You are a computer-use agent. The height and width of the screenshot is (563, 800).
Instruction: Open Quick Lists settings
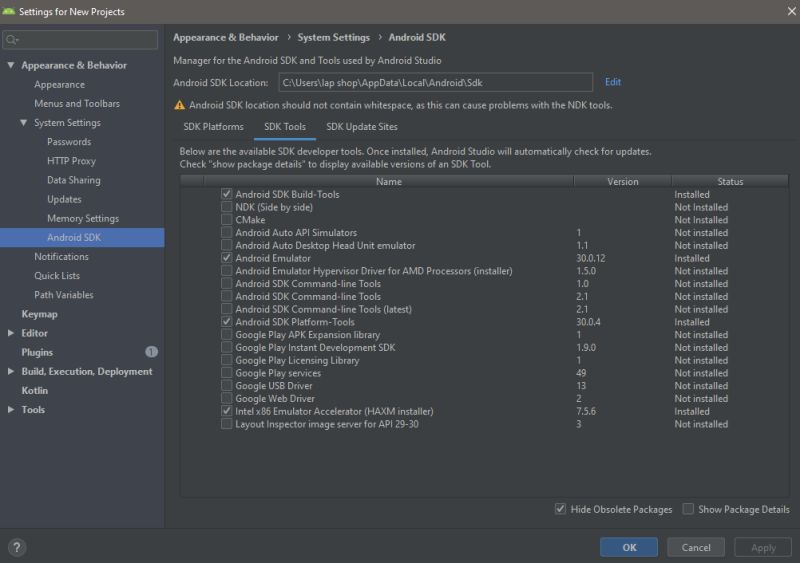click(x=57, y=276)
